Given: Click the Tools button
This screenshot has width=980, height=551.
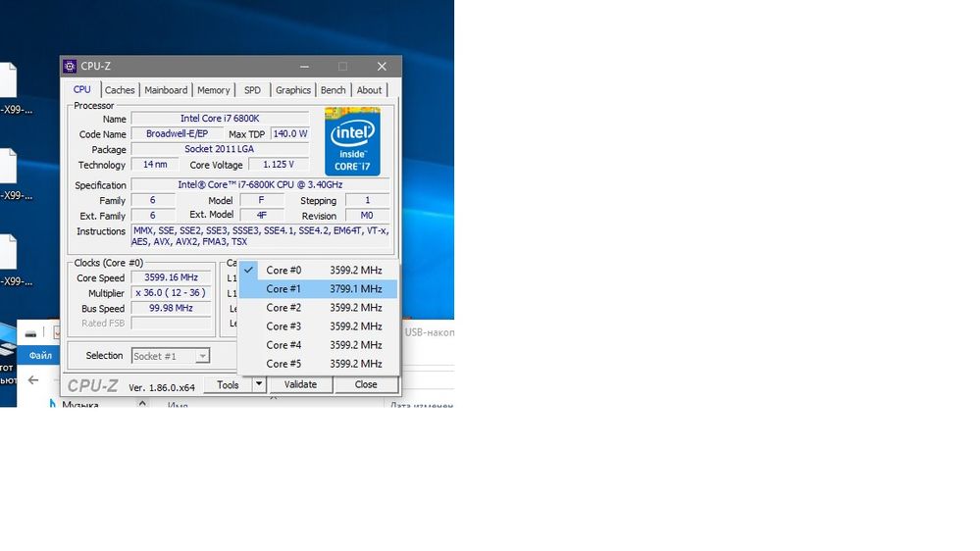Looking at the screenshot, I should tap(228, 385).
